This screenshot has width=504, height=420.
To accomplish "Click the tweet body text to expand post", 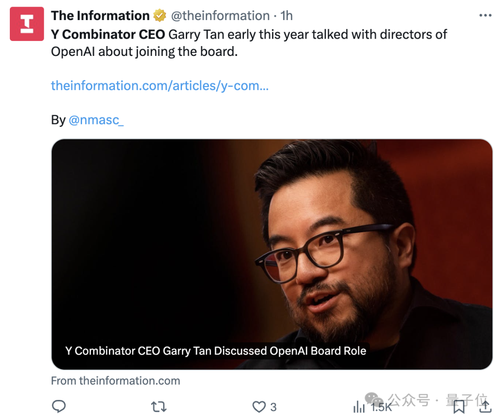I will pyautogui.click(x=249, y=43).
